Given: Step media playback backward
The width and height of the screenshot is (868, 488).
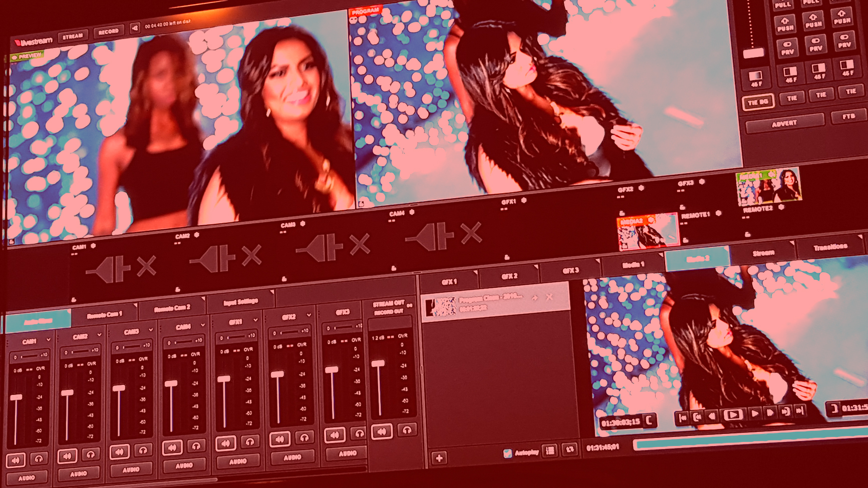Looking at the screenshot, I should (712, 415).
